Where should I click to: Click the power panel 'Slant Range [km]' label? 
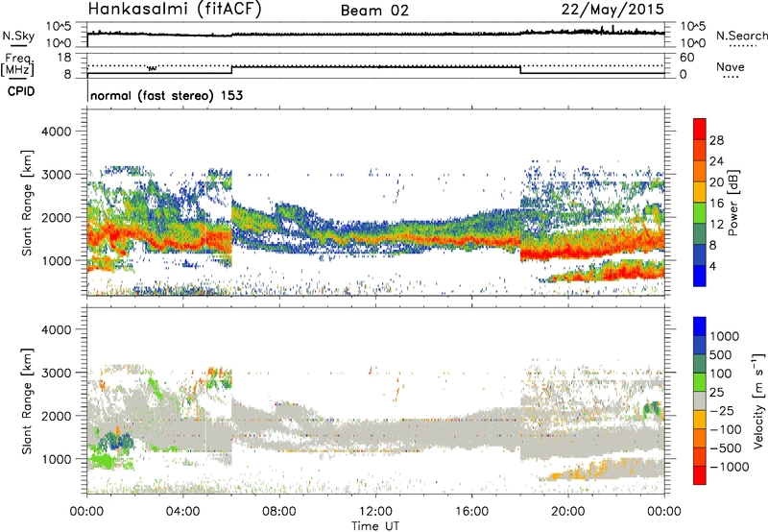tap(27, 203)
